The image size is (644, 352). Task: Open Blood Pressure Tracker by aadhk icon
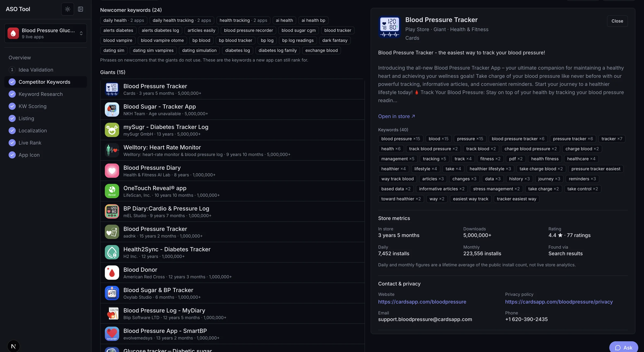tap(112, 232)
